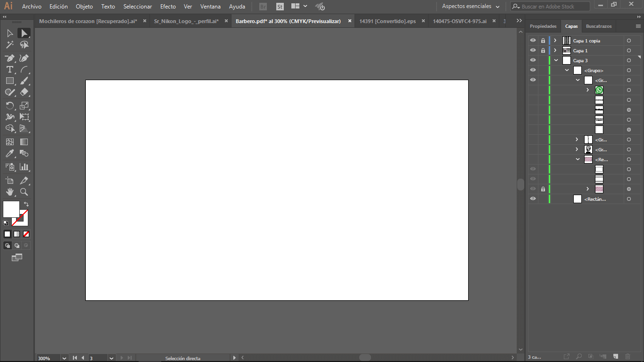
Task: Choose Draw Normal mode
Action: [x=8, y=245]
